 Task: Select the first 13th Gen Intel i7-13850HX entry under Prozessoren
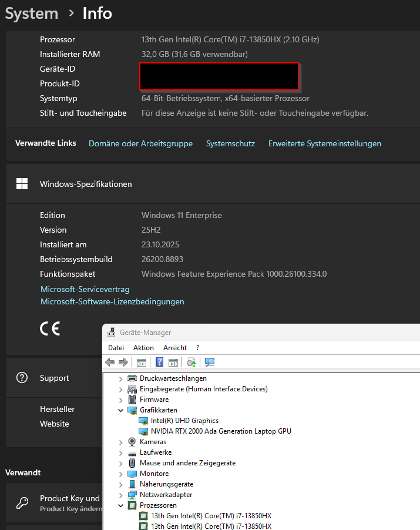point(211,516)
